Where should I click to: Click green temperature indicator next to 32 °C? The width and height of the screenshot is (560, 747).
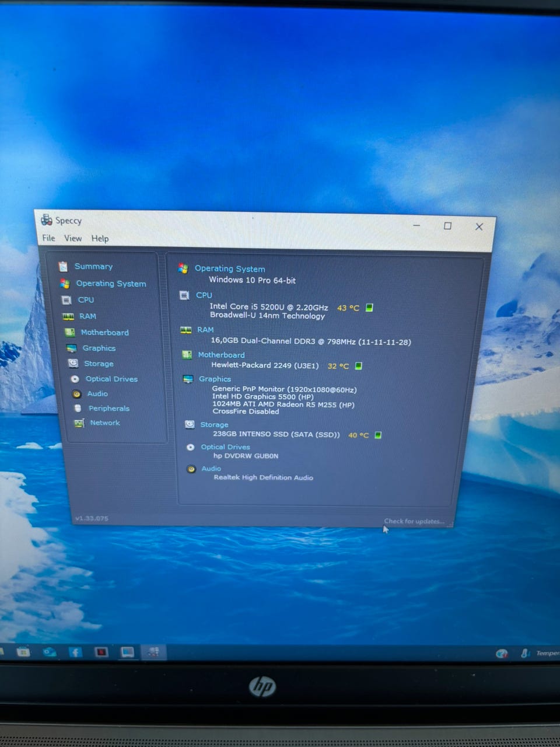pos(359,366)
